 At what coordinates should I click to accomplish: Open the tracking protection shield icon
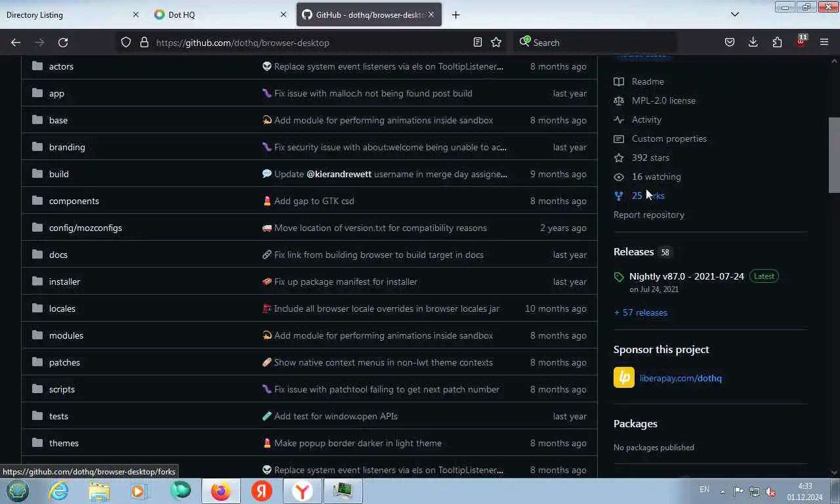click(126, 43)
